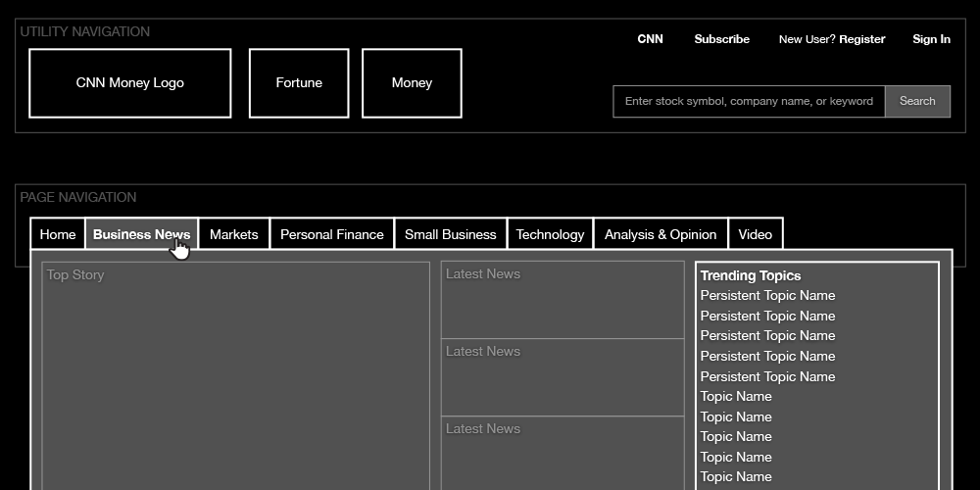The image size is (980, 490).
Task: Switch to the Markets tab
Action: pos(234,234)
